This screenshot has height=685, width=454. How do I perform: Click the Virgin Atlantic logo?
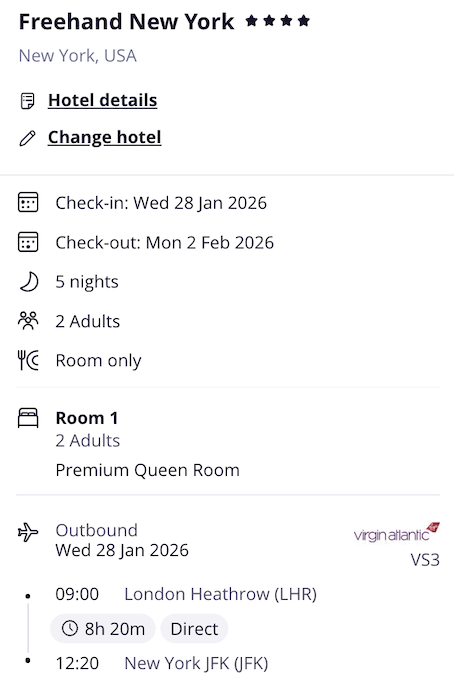(x=397, y=532)
